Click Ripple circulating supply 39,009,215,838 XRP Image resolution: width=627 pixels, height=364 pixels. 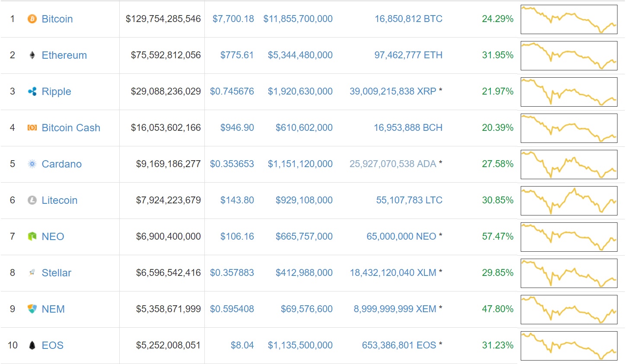[392, 92]
